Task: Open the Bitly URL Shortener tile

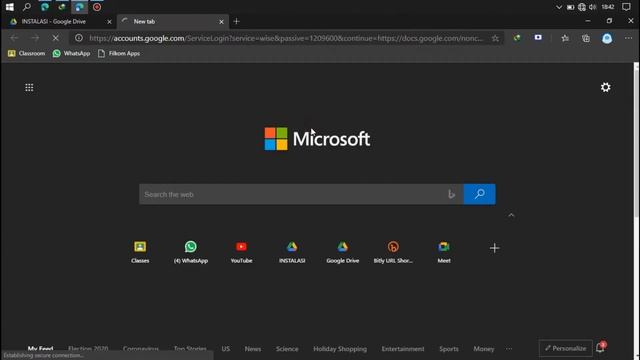Action: [393, 252]
